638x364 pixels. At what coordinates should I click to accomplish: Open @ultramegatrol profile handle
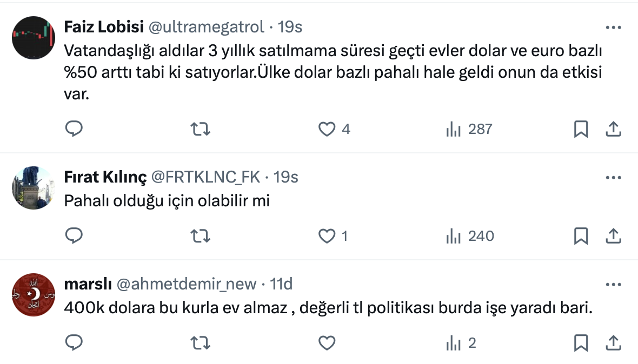206,26
